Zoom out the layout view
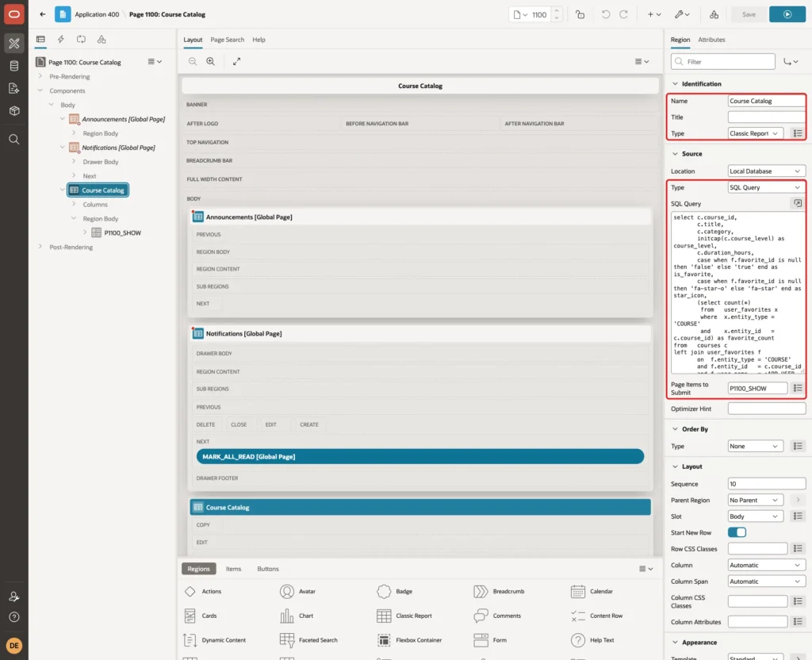The width and height of the screenshot is (812, 660). 193,61
